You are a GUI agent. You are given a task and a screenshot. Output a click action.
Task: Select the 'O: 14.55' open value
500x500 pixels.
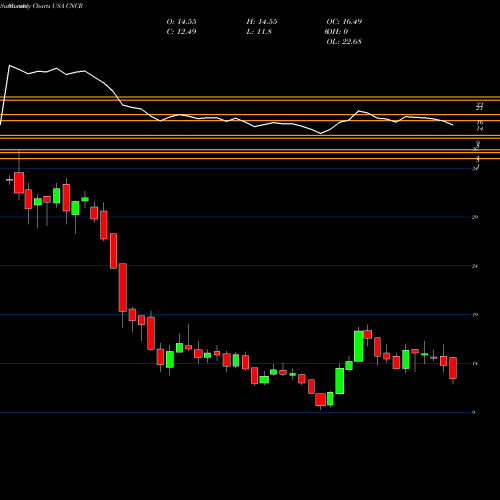181,22
